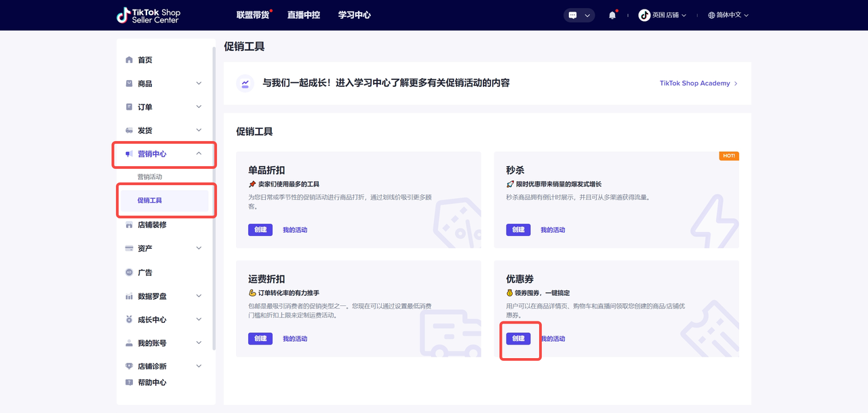Image resolution: width=868 pixels, height=413 pixels.
Task: Create a 优惠券 coupon
Action: pos(518,338)
